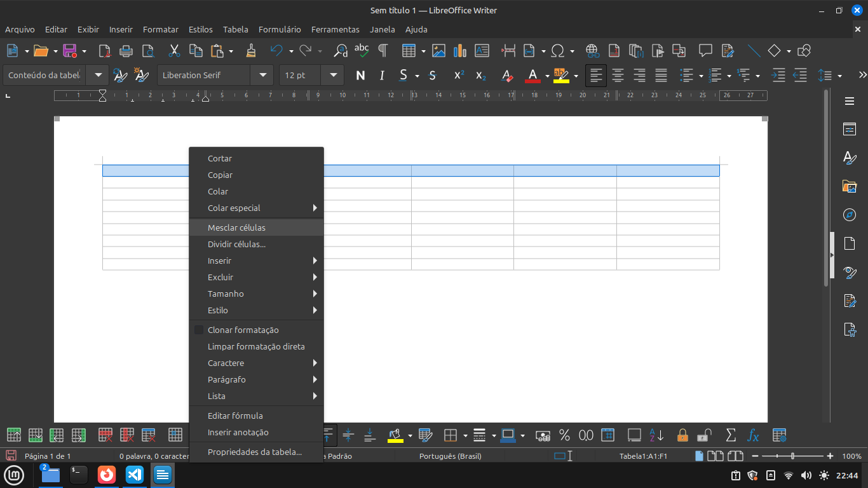Choose Dividir células... from context menu
868x488 pixels.
257,244
